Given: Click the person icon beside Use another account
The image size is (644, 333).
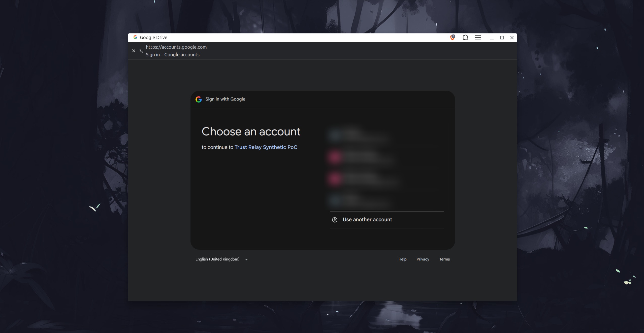Looking at the screenshot, I should (335, 220).
